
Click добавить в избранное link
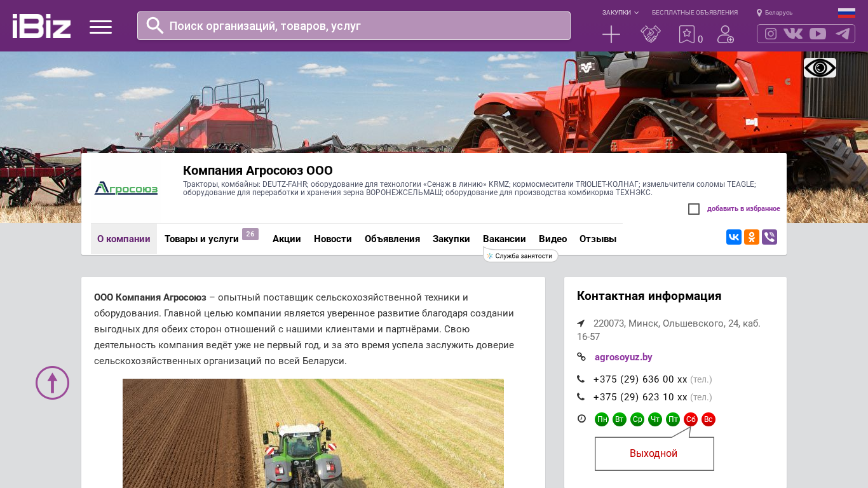pyautogui.click(x=743, y=209)
